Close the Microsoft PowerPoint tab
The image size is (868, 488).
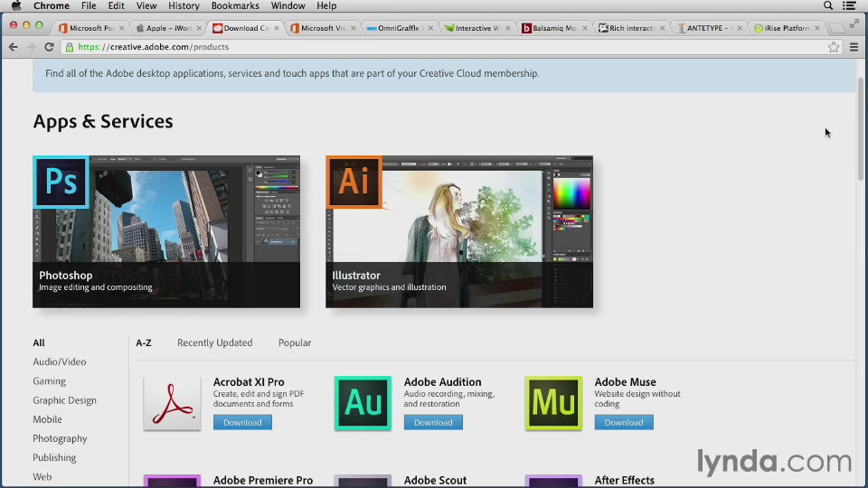pos(122,28)
